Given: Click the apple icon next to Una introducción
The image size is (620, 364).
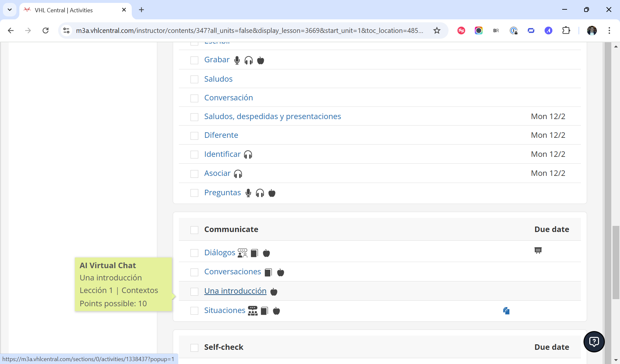Looking at the screenshot, I should click(274, 292).
